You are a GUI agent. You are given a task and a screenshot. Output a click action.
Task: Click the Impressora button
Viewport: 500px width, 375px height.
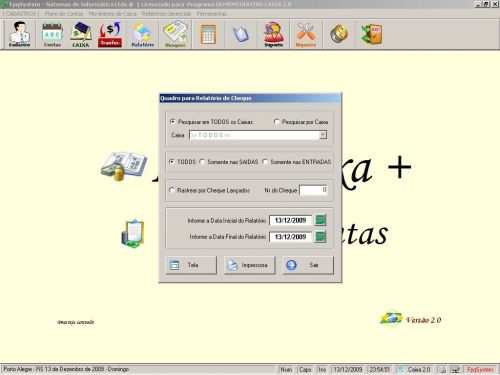coord(249,265)
